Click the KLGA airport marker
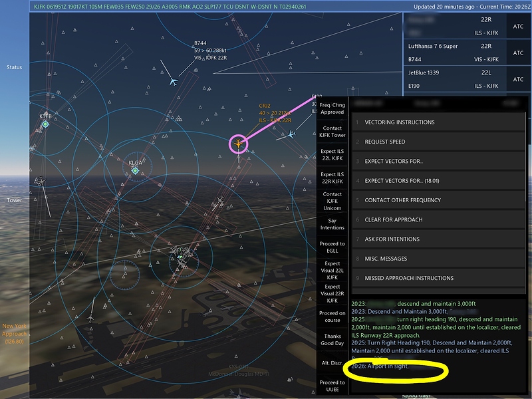532x399 pixels. pyautogui.click(x=135, y=170)
